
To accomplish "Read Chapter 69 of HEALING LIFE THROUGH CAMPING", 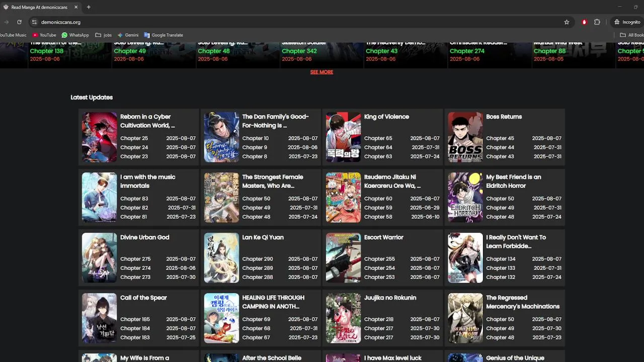I will tap(256, 319).
